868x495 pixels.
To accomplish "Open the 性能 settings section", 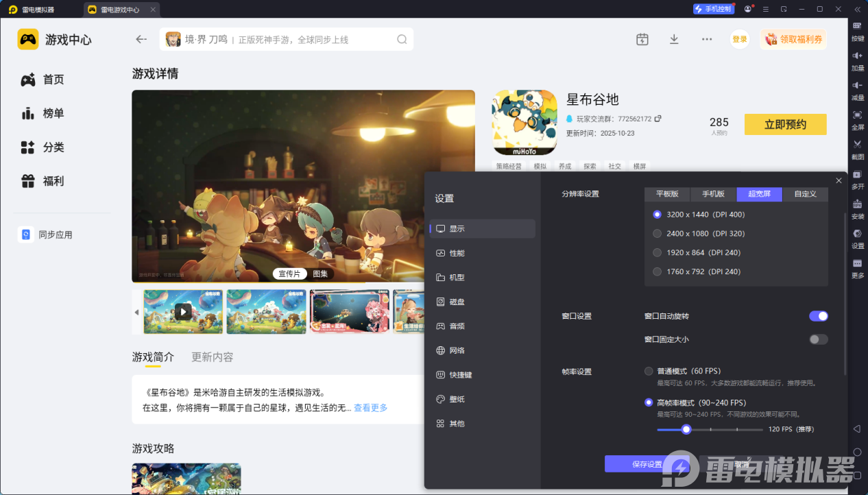I will [x=457, y=253].
